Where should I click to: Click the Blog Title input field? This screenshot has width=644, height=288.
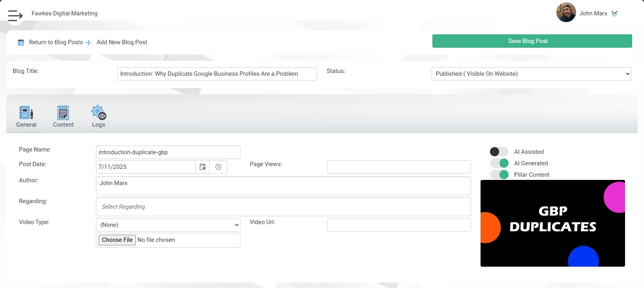point(217,74)
